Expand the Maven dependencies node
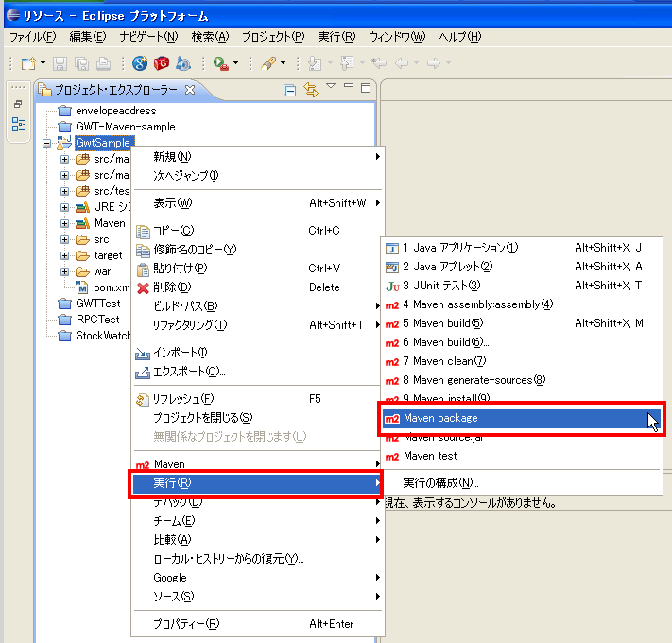Viewport: 672px width, 643px height. coord(64,223)
